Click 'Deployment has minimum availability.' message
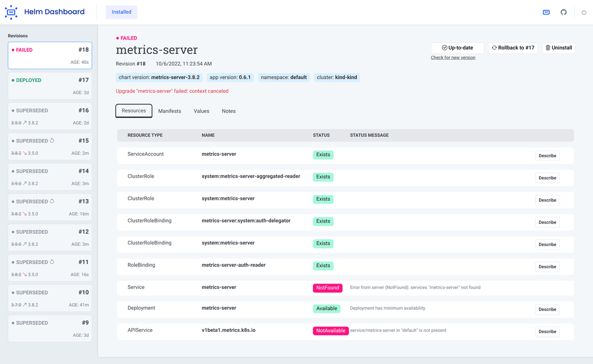The height and width of the screenshot is (364, 593). 388,308
